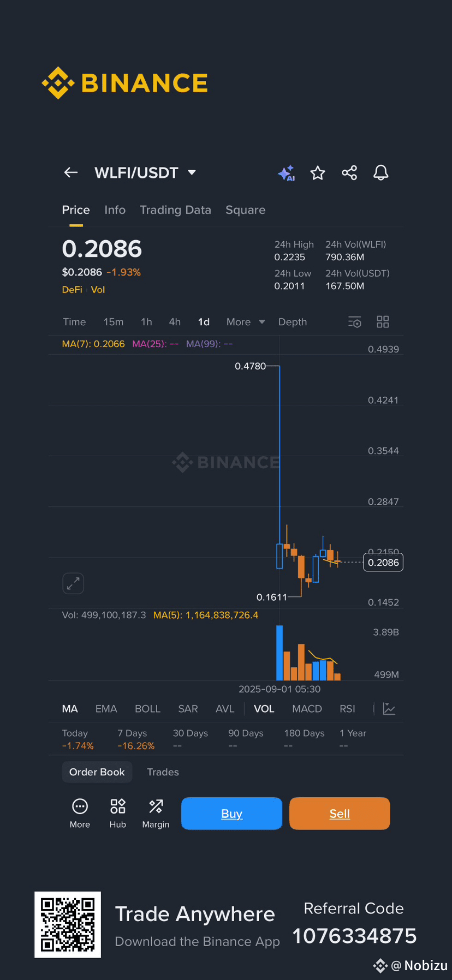The width and height of the screenshot is (452, 980).
Task: Open the More options menu at bottom
Action: tap(80, 814)
